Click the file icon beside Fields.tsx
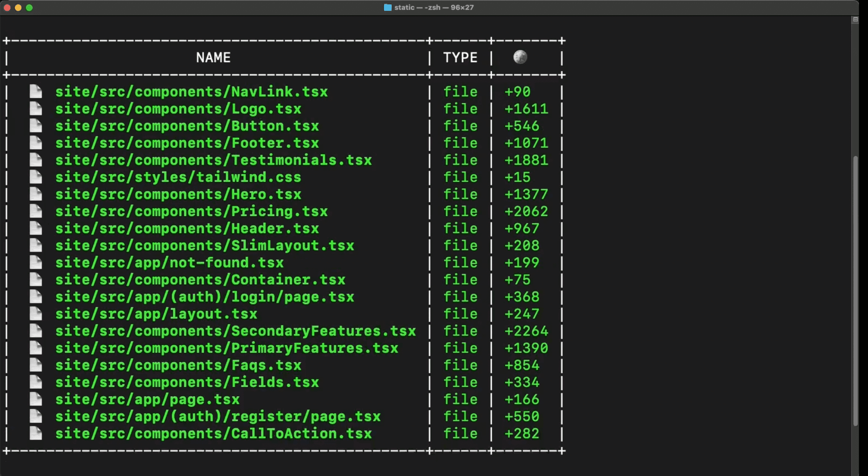Viewport: 868px width, 476px height. click(x=36, y=382)
